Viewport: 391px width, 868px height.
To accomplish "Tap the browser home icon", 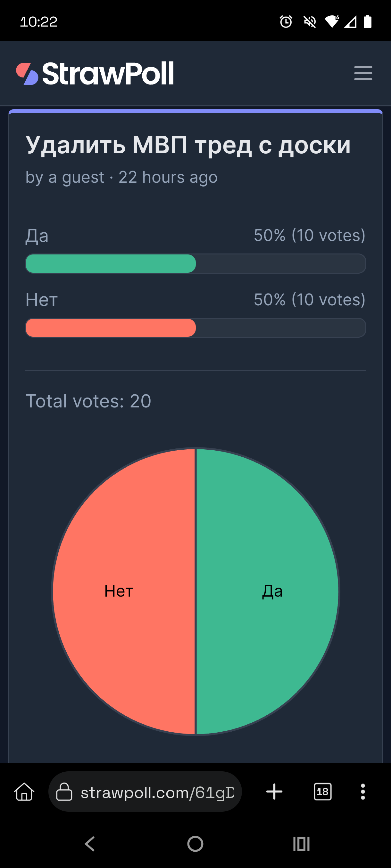I will (x=24, y=792).
